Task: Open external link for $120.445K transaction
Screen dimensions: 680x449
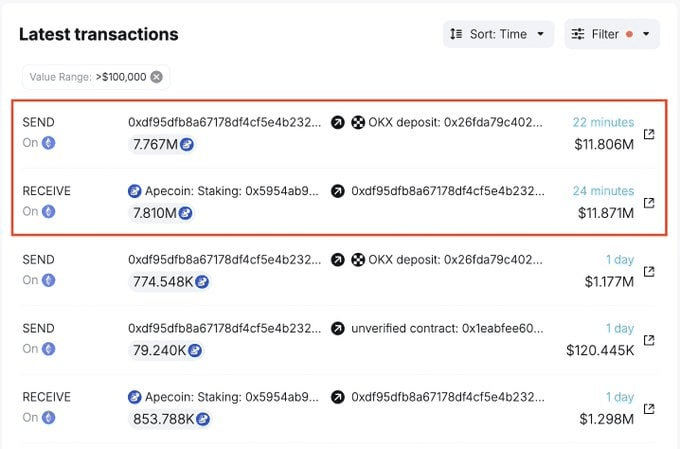Action: point(649,340)
